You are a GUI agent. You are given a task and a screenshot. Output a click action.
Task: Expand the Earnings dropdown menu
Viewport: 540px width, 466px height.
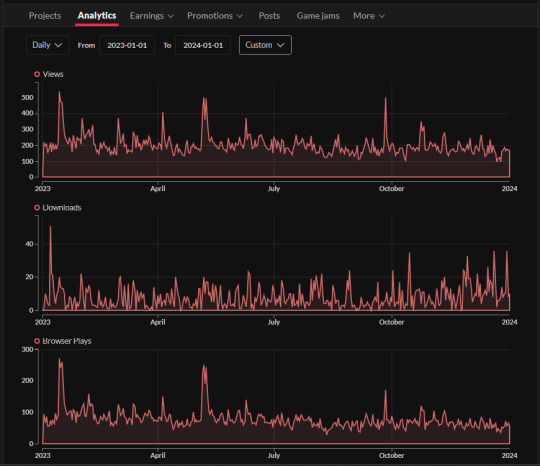click(x=152, y=16)
